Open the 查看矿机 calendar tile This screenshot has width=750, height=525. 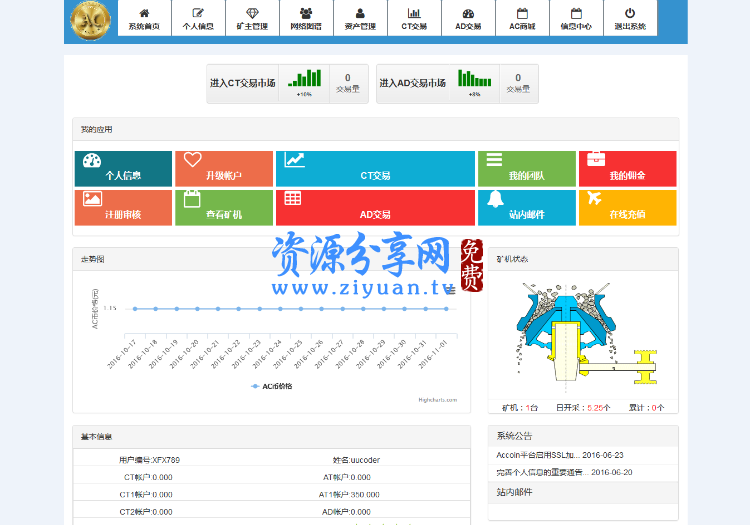click(224, 208)
